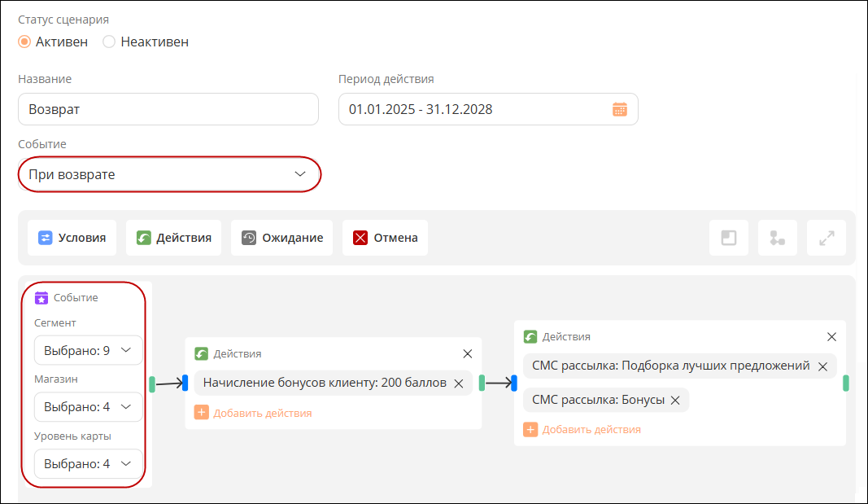Focus the Название field with Возврат
The height and width of the screenshot is (504, 868).
pos(168,109)
